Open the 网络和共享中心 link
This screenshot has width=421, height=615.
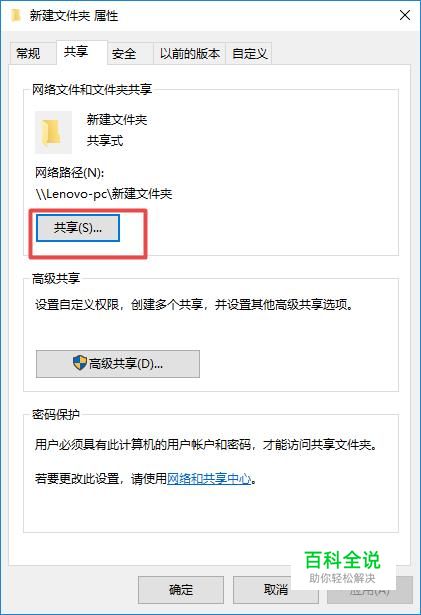[x=209, y=479]
